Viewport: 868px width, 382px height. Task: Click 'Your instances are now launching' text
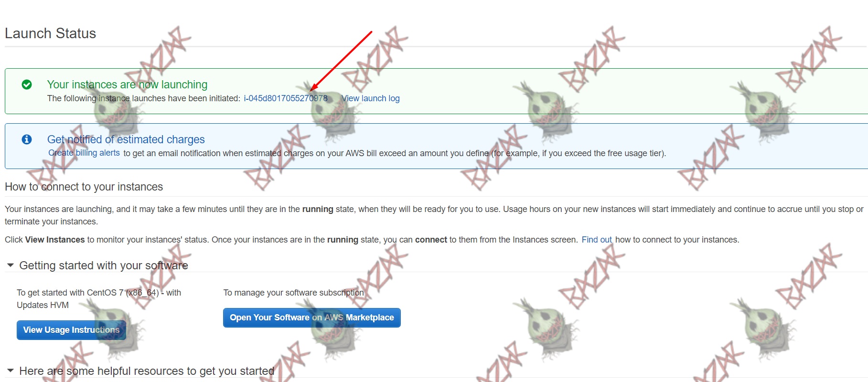point(127,85)
